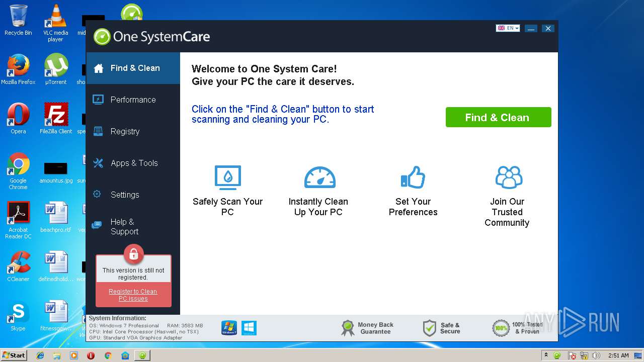Click the "GPU: Standard VGA Graphics Adapter" text
The image size is (644, 362).
point(136,337)
